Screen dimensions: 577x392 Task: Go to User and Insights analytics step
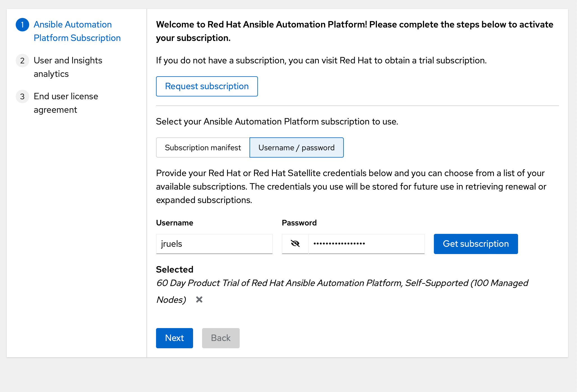[x=68, y=67]
